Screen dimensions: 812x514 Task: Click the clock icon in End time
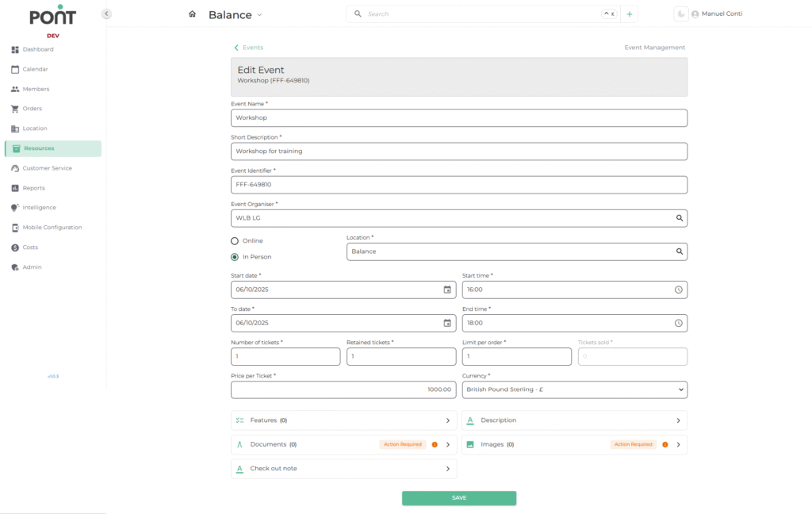click(x=678, y=323)
